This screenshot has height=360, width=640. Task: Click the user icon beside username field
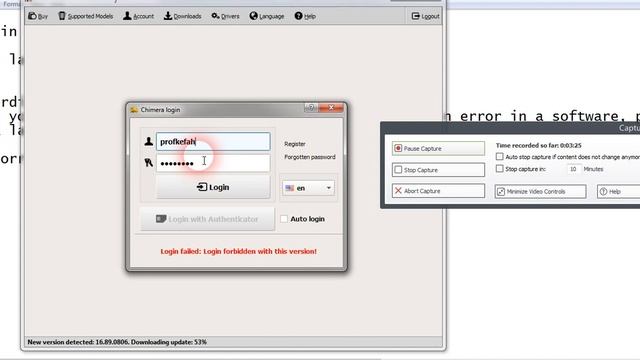point(149,142)
